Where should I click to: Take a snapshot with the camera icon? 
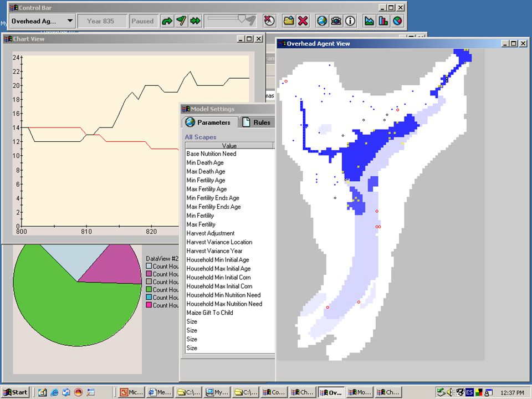tap(336, 21)
